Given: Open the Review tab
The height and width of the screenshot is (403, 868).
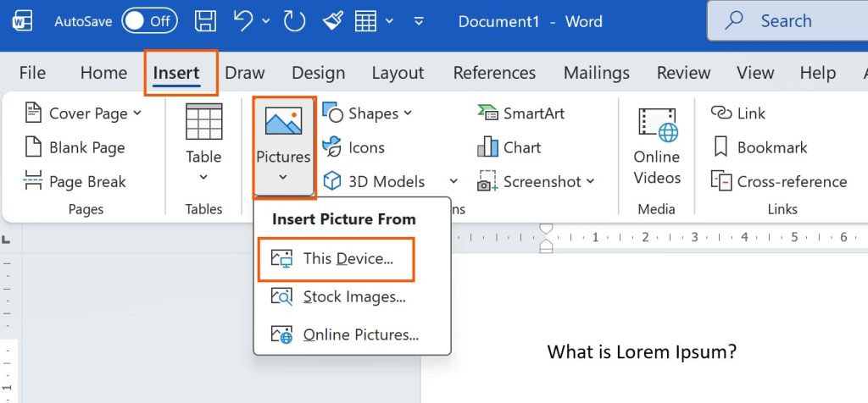Looking at the screenshot, I should point(683,73).
